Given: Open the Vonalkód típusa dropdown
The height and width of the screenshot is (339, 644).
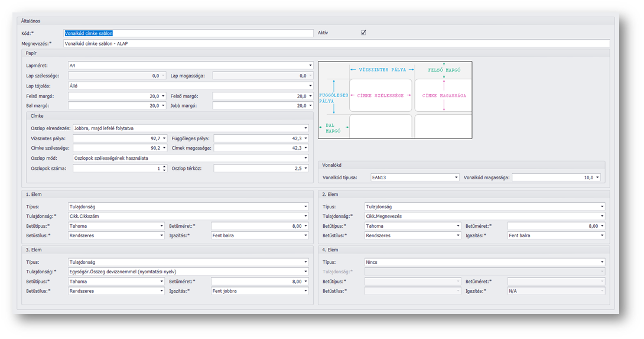Looking at the screenshot, I should coord(456,177).
